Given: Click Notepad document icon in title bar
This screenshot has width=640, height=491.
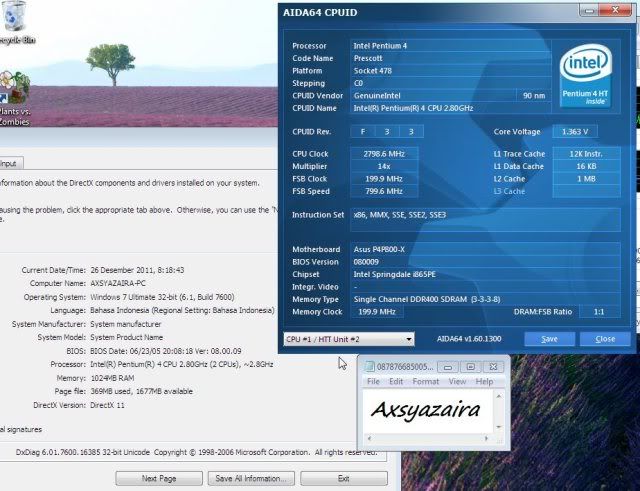Looking at the screenshot, I should click(x=369, y=367).
